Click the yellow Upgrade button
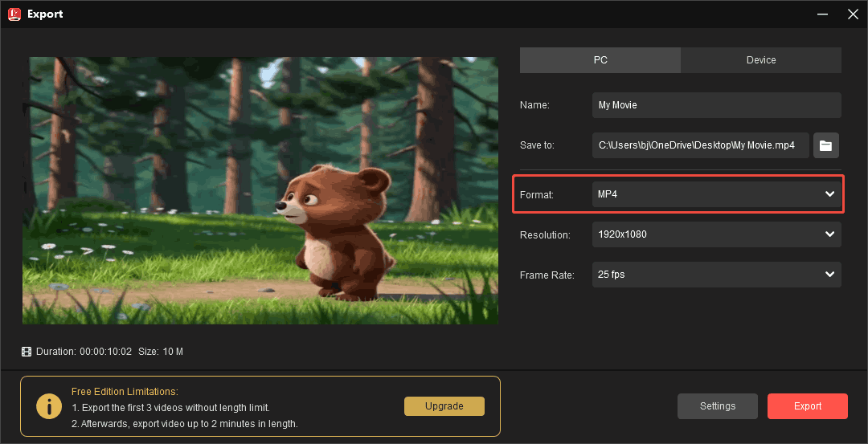The image size is (868, 444). coord(444,405)
